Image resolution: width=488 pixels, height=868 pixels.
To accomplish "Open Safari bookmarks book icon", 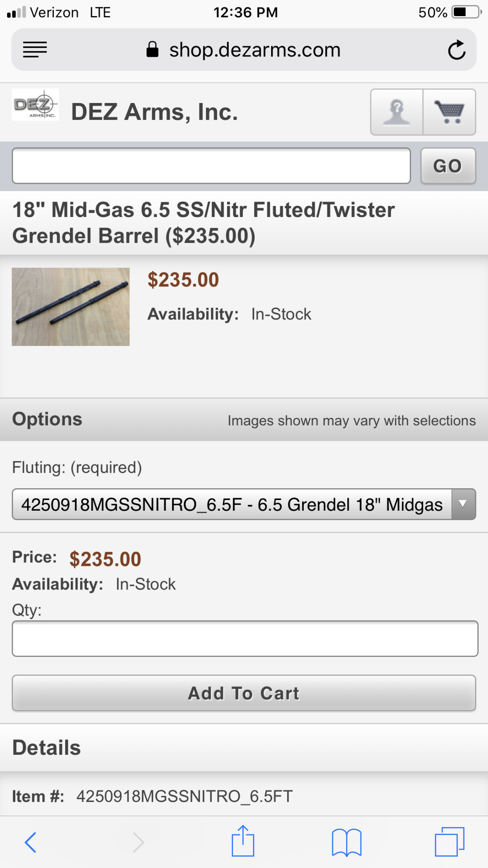I will coord(347,842).
